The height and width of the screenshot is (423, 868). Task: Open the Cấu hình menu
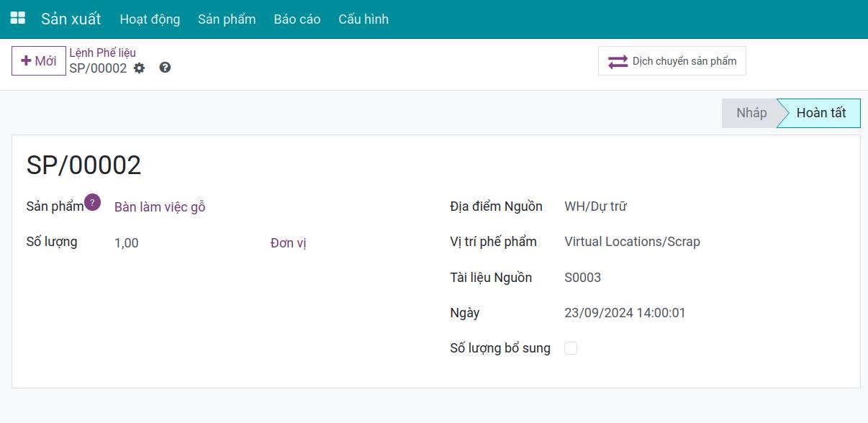coord(363,19)
